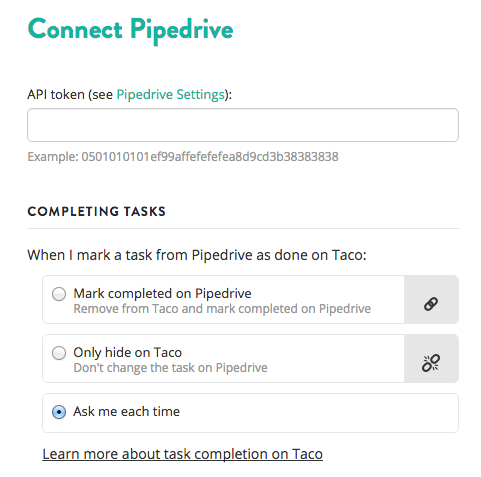Screen dimensions: 481x477
Task: Click the API token field label
Action: pos(129,94)
